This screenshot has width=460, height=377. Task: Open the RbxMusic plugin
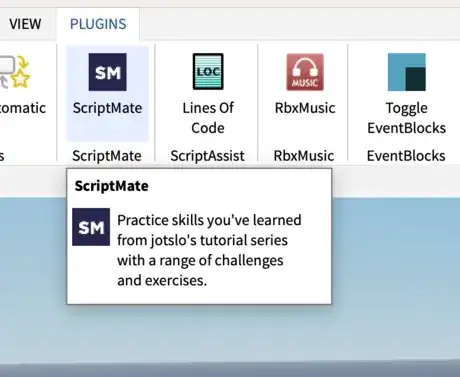point(305,83)
